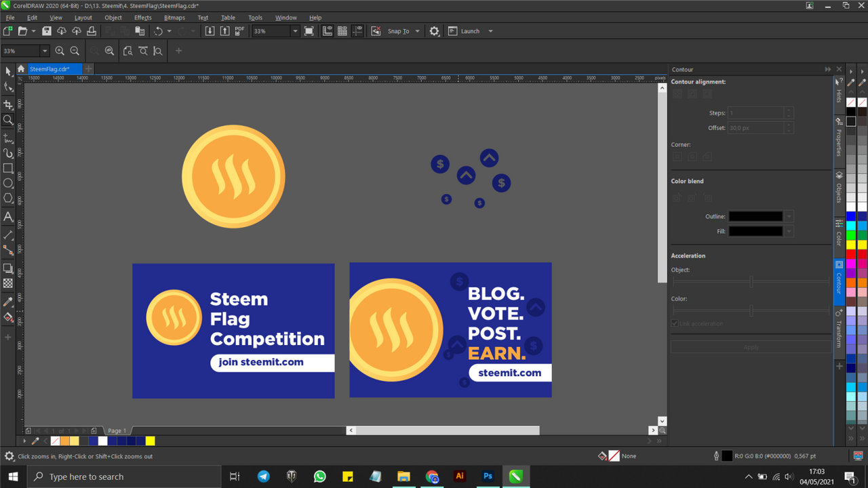Viewport: 868px width, 488px height.
Task: Open Photoshop from the taskbar
Action: [x=488, y=476]
